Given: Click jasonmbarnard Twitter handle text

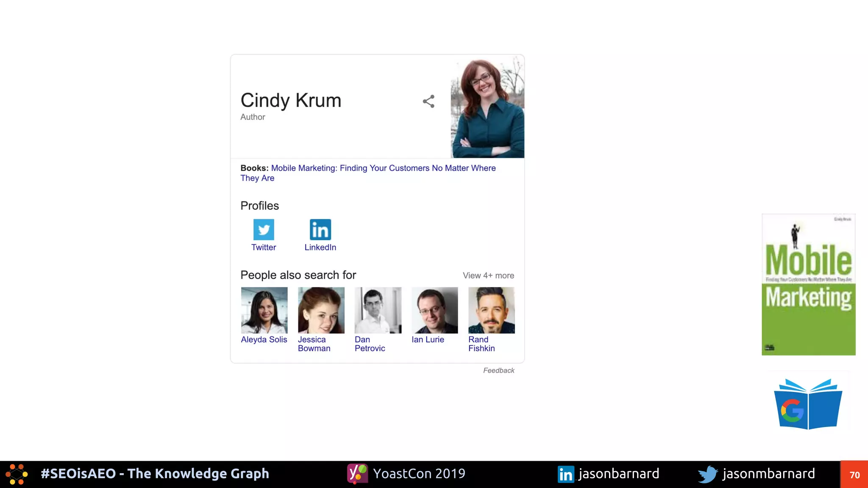Looking at the screenshot, I should click(x=769, y=474).
